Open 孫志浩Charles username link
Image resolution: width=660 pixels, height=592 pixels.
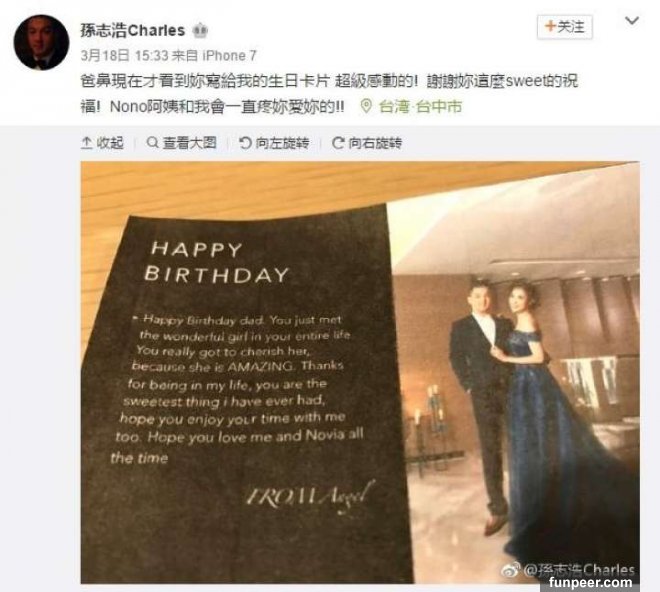(x=133, y=31)
